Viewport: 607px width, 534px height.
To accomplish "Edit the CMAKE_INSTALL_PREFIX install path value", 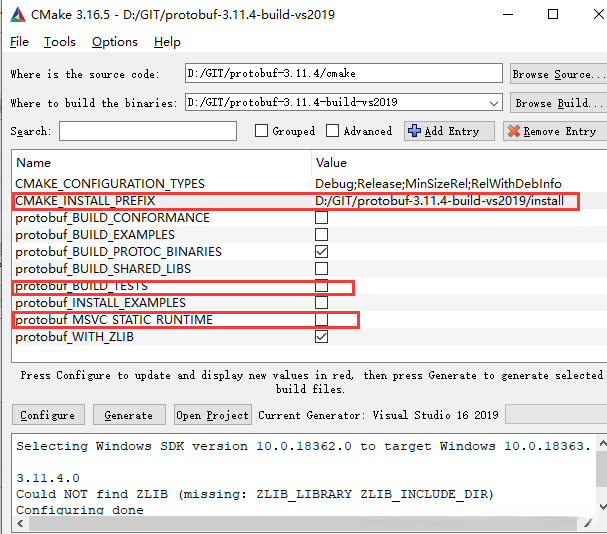I will pos(439,201).
